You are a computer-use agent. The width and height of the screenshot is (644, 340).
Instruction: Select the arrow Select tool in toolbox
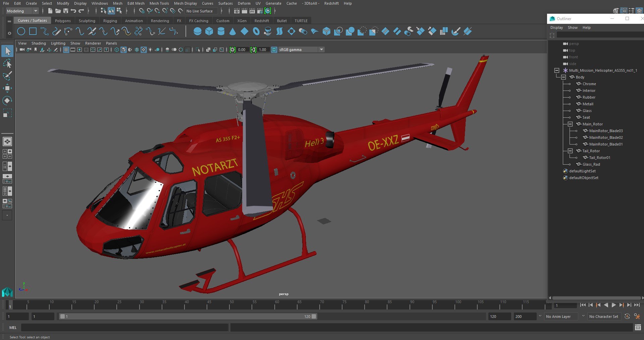coord(7,51)
